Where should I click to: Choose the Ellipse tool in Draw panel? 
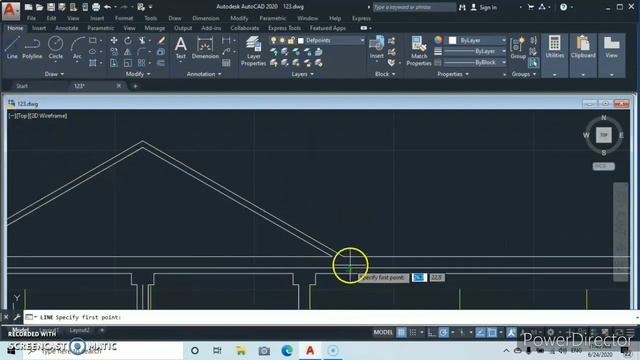click(x=93, y=52)
